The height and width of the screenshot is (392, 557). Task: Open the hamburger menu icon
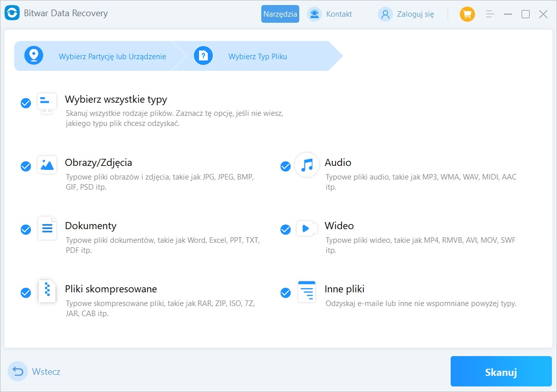click(490, 14)
